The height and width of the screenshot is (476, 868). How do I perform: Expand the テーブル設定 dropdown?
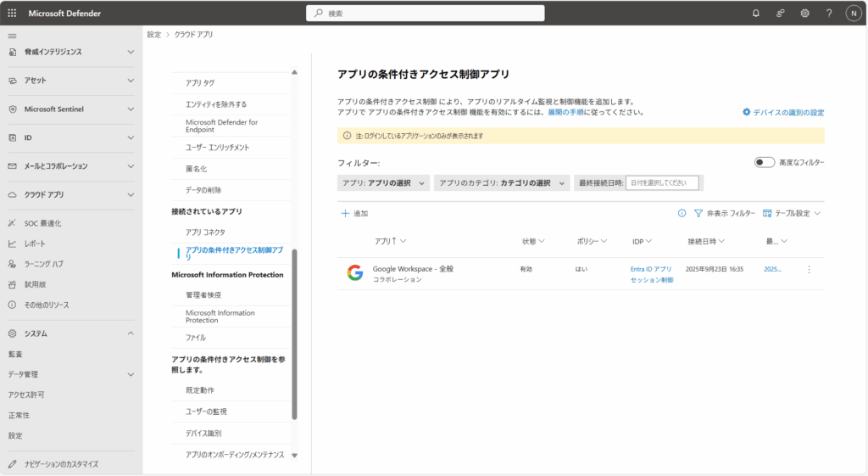pyautogui.click(x=793, y=214)
